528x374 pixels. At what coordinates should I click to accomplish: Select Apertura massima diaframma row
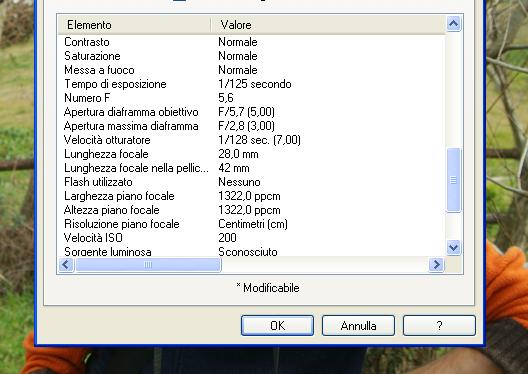click(252, 126)
